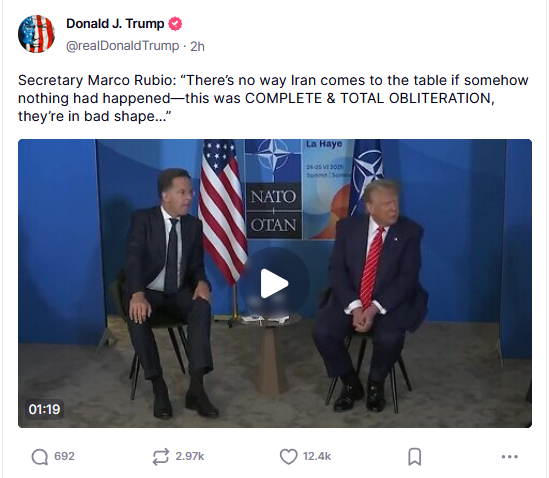Open the flag-painted profile avatar
This screenshot has width=549, height=478.
(36, 34)
